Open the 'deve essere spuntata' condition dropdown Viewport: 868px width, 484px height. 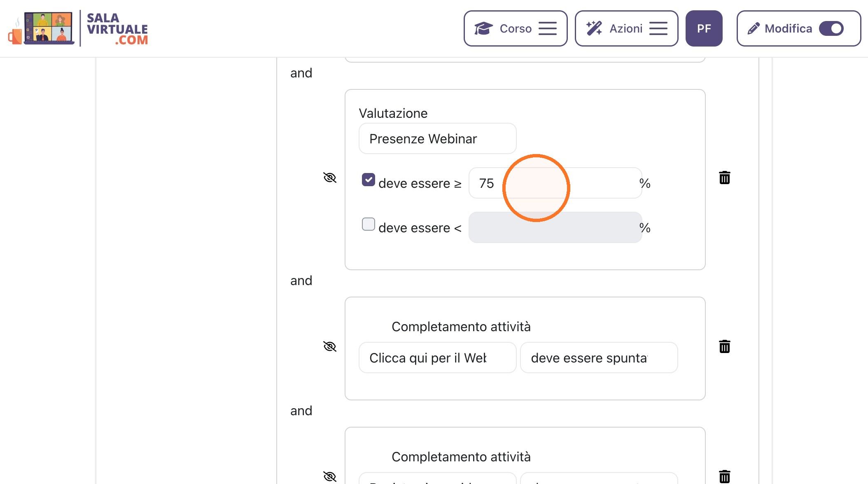point(599,358)
